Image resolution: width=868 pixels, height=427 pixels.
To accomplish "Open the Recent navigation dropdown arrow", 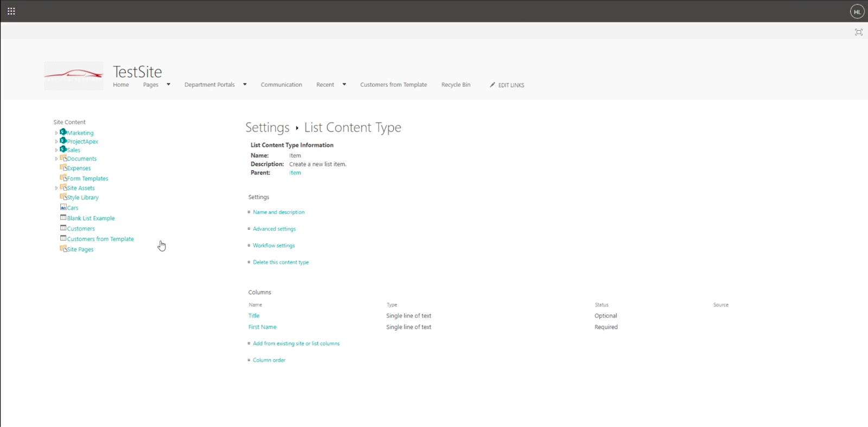I will [344, 85].
